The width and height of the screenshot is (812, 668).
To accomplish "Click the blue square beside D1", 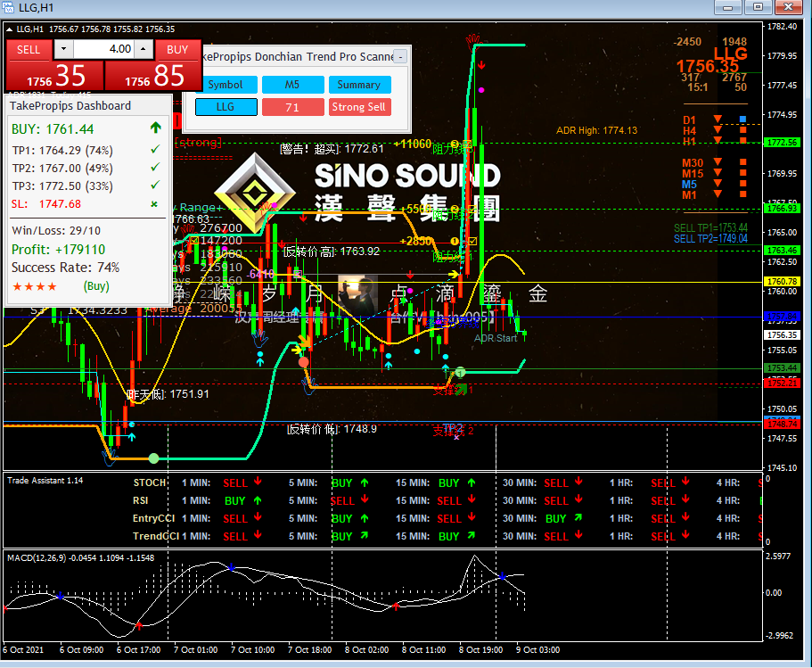I will coord(743,120).
